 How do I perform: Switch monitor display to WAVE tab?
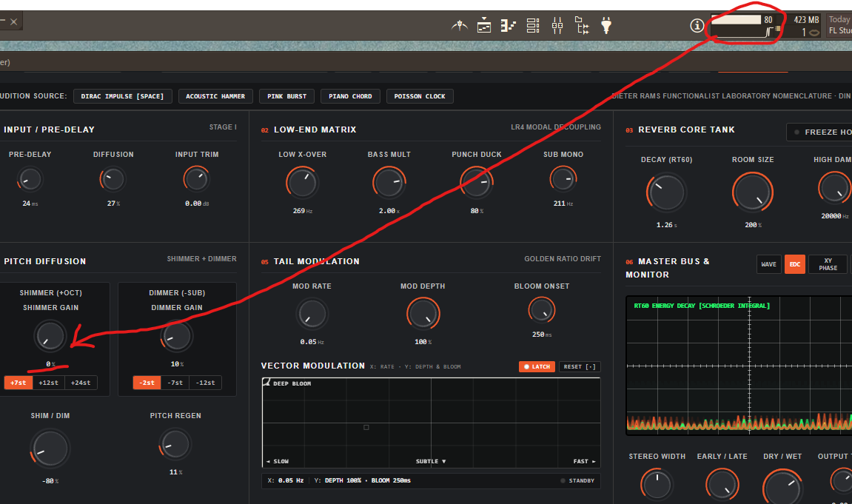769,264
